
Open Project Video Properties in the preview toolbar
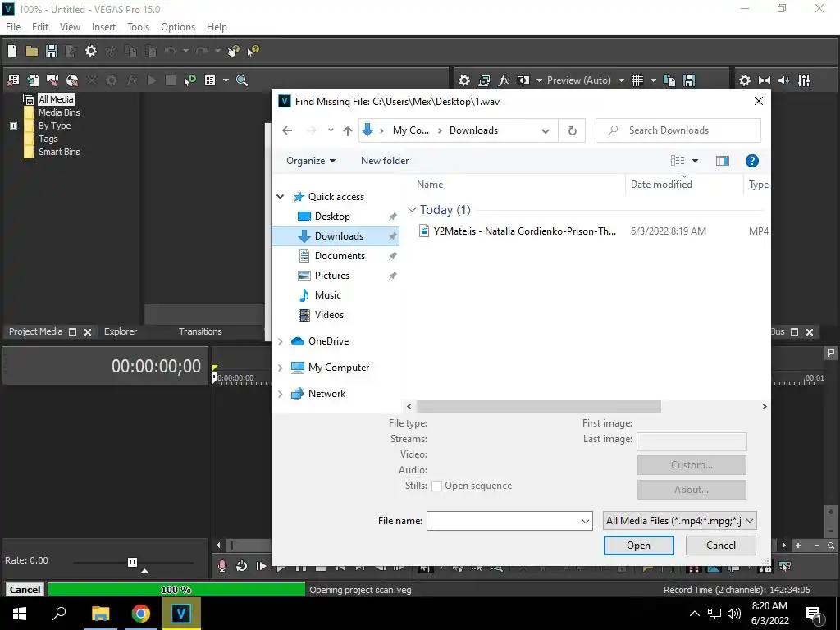pyautogui.click(x=464, y=80)
